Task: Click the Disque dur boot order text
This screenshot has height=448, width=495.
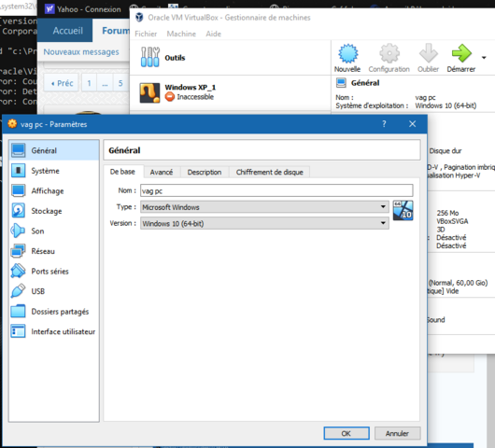Action: (445, 151)
